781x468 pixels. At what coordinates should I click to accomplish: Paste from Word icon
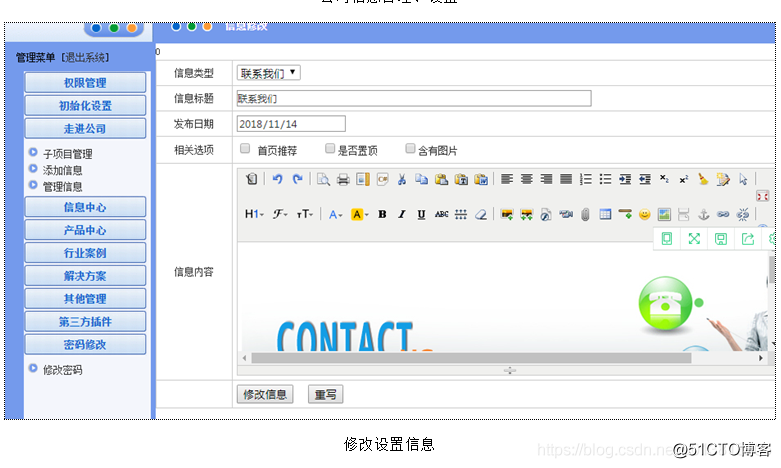click(x=481, y=179)
